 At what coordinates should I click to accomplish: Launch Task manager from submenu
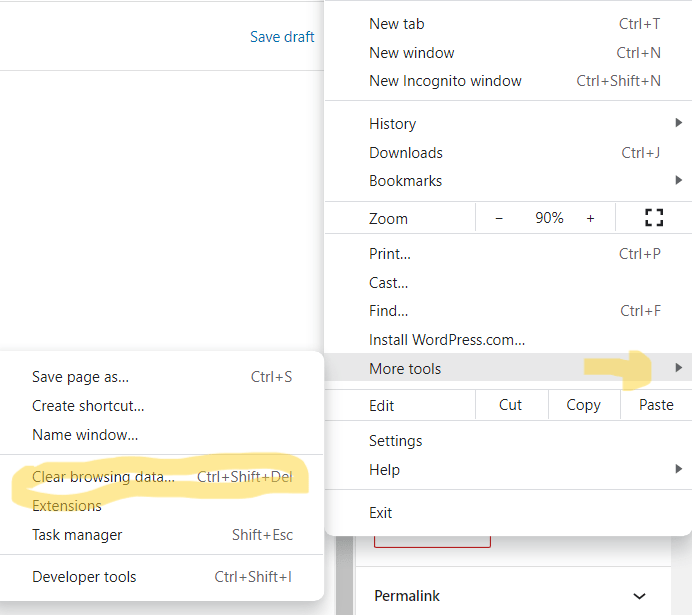click(x=77, y=535)
